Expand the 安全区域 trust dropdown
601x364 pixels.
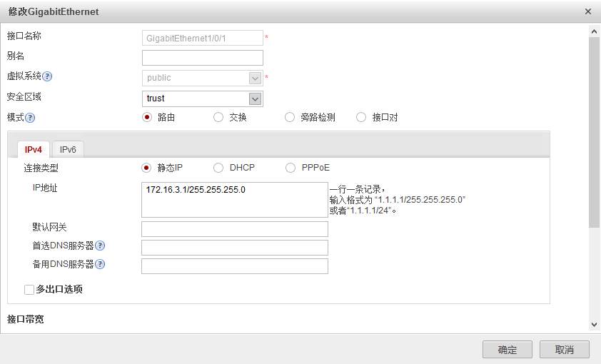click(x=255, y=98)
